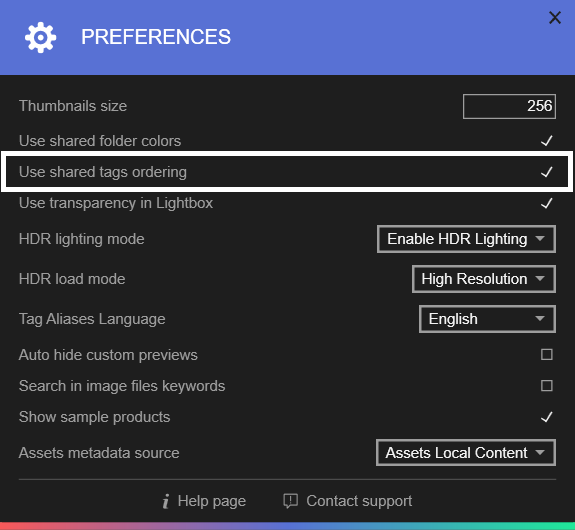Screen dimensions: 575x530
Task: Click the Contact support speech bubble icon
Action: 290,501
